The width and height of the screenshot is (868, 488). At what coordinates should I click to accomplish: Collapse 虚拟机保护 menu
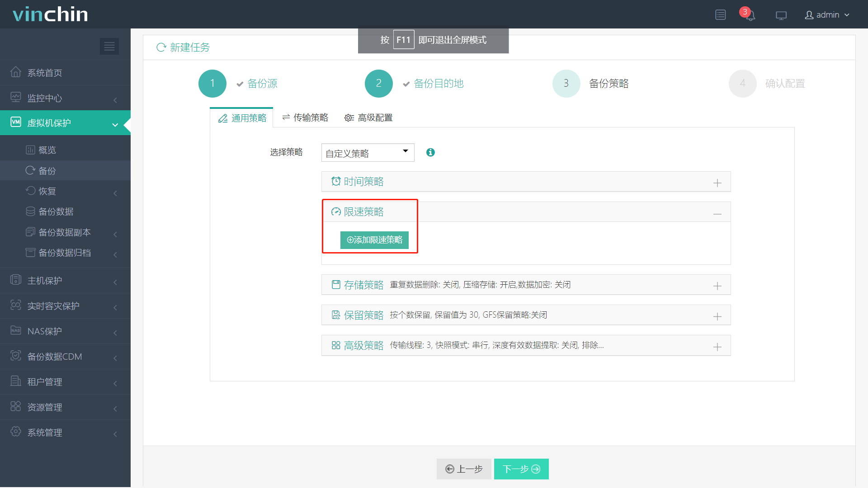tap(65, 123)
